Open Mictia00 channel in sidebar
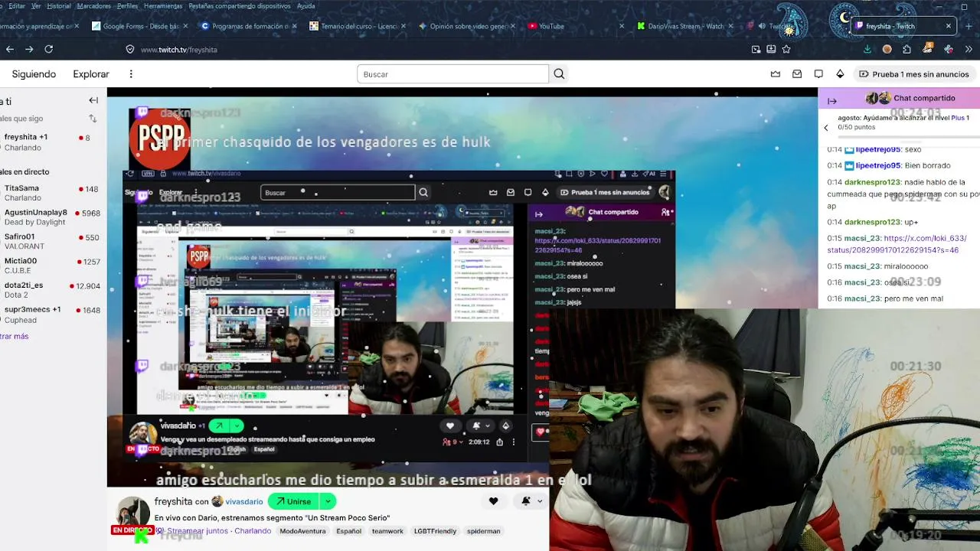The height and width of the screenshot is (551, 980). (x=52, y=266)
